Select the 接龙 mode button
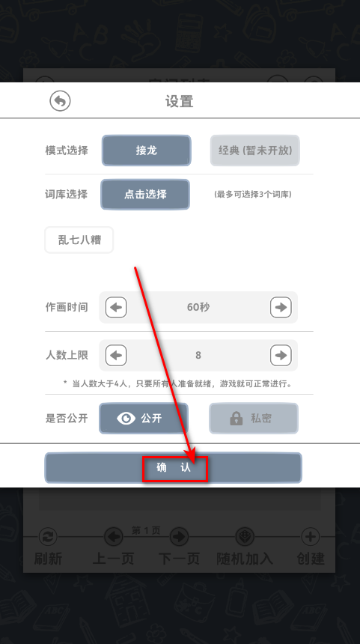360x644 pixels. (x=147, y=151)
